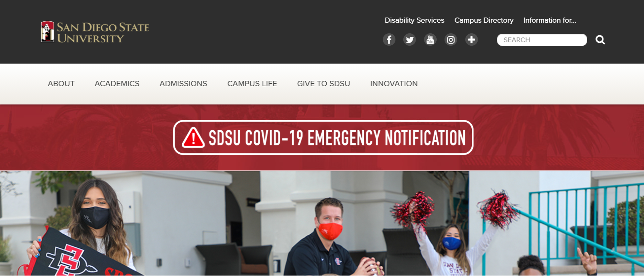Visit SDSU YouTube channel icon
The image size is (644, 277).
coord(430,40)
